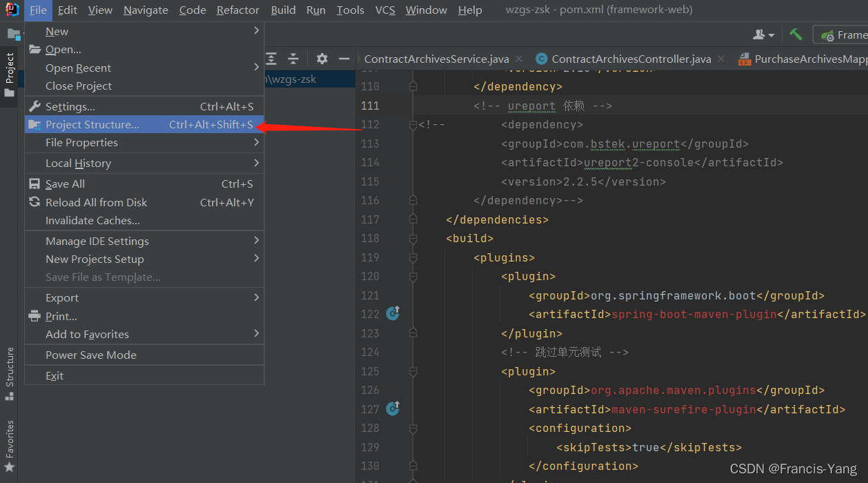Viewport: 868px width, 483px height.
Task: Click the gutter icon on line 122
Action: point(393,313)
